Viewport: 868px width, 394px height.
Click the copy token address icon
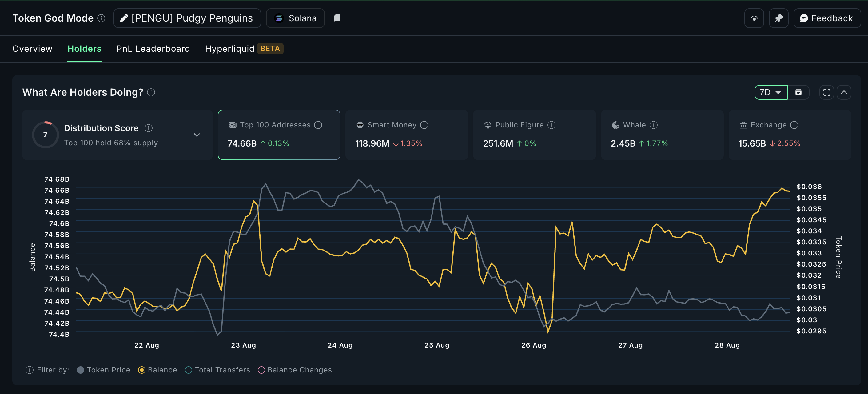[x=336, y=18]
